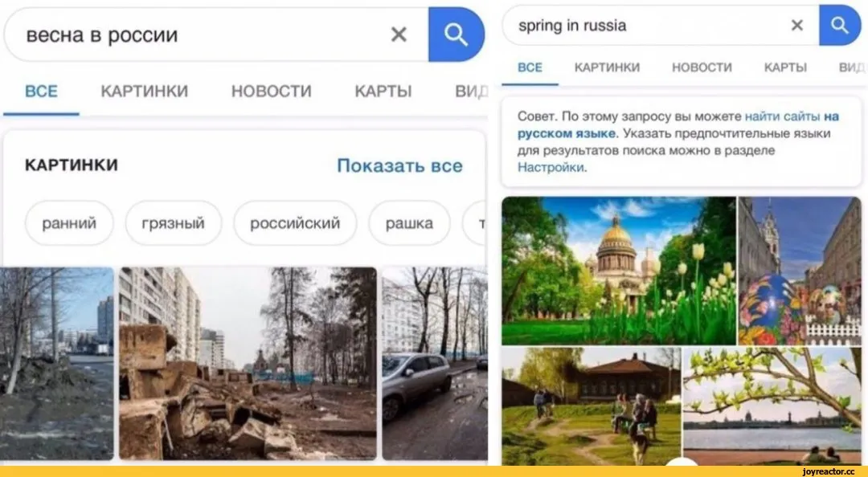
Task: Open the left 'НОВОСТИ' tab
Action: pyautogui.click(x=272, y=91)
